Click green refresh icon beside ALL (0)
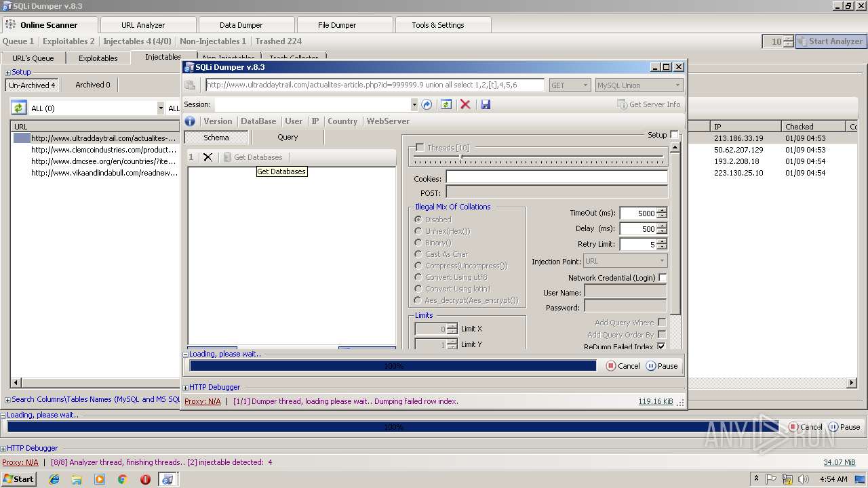868x488 pixels. click(18, 108)
